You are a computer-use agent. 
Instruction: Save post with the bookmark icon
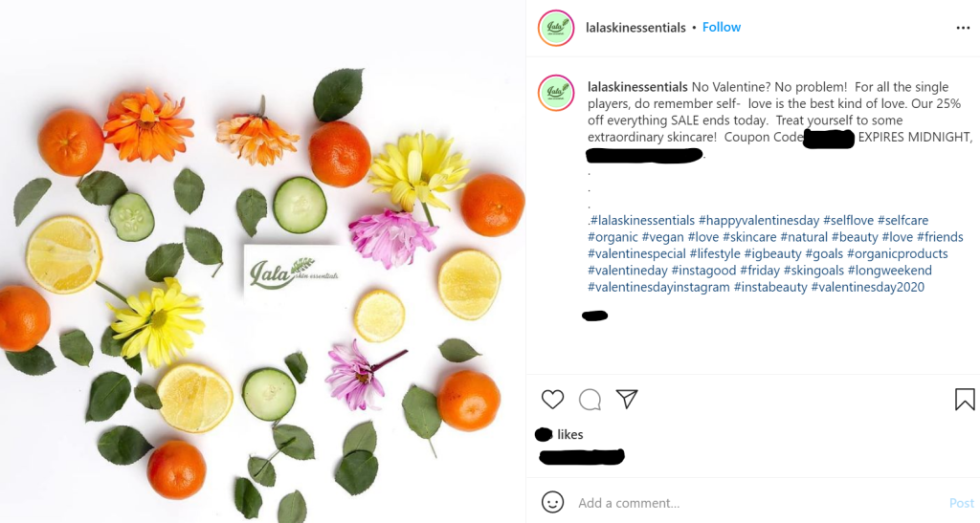(x=964, y=399)
